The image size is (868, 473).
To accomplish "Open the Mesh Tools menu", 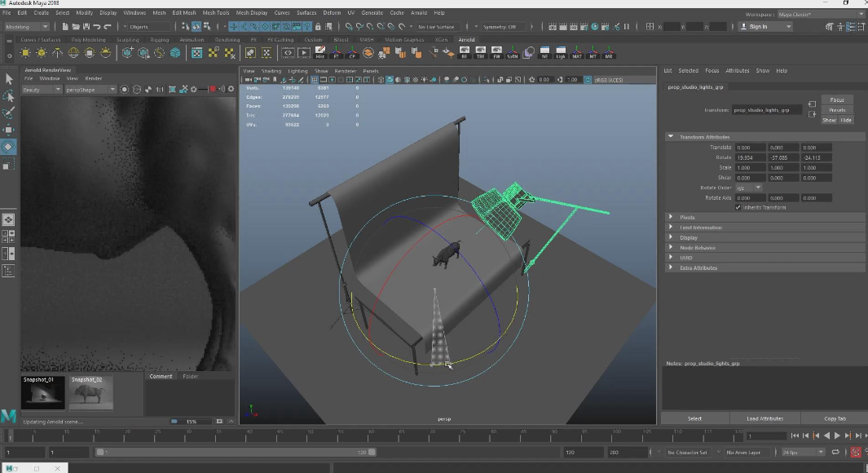I will [216, 13].
